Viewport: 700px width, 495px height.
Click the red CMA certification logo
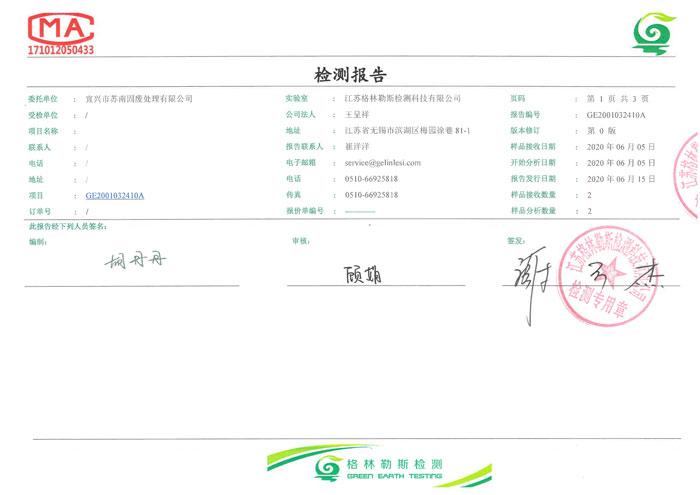click(60, 28)
